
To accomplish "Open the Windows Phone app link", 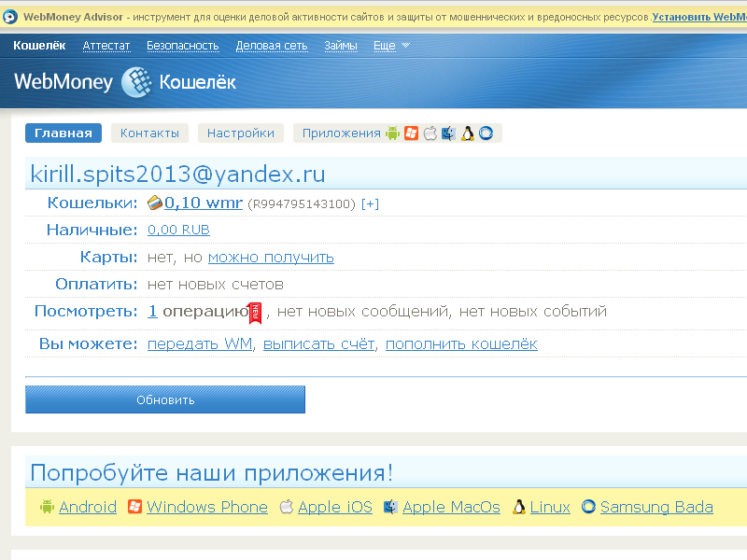I will click(207, 507).
